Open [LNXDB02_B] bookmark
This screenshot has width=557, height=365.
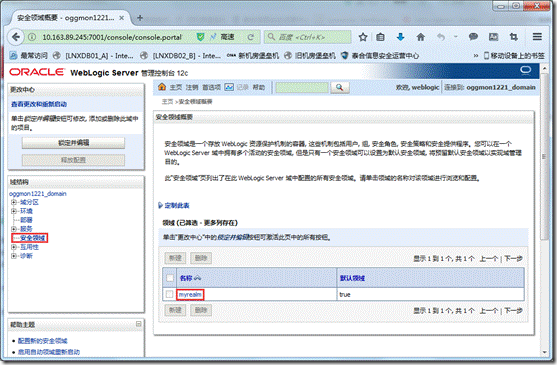181,56
